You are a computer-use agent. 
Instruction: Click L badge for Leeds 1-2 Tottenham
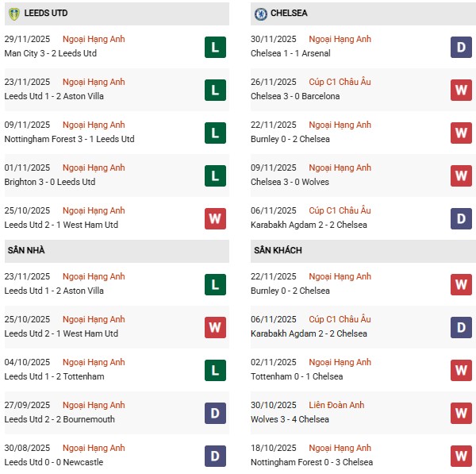point(214,370)
